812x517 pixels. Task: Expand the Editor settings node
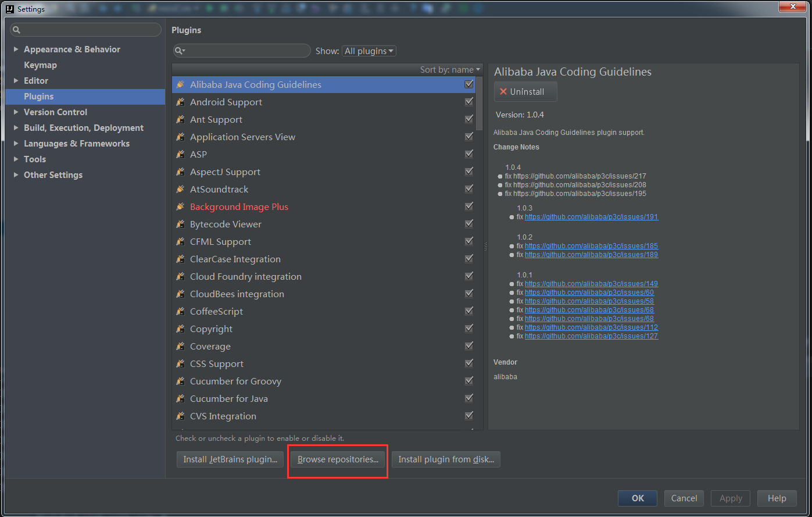[x=16, y=81]
